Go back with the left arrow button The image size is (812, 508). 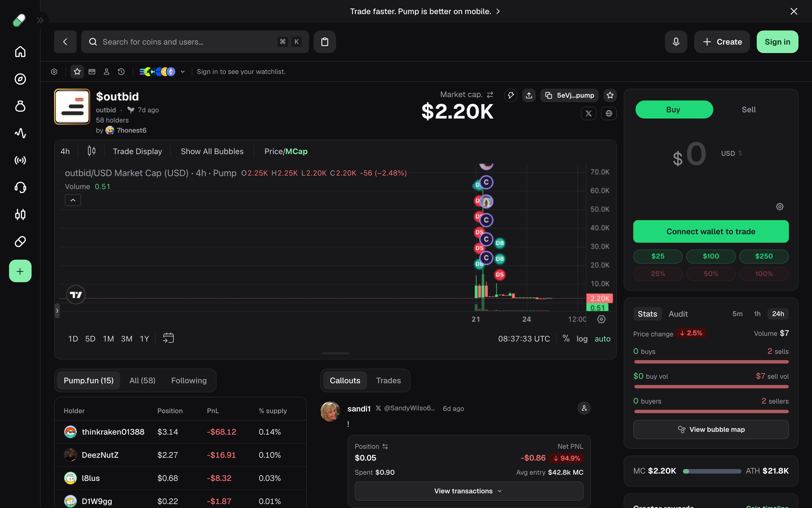coord(65,42)
